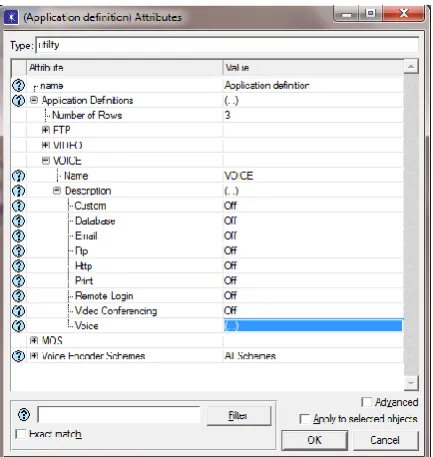The image size is (433, 457).
Task: Open help icon for name attribute
Action: (18, 86)
